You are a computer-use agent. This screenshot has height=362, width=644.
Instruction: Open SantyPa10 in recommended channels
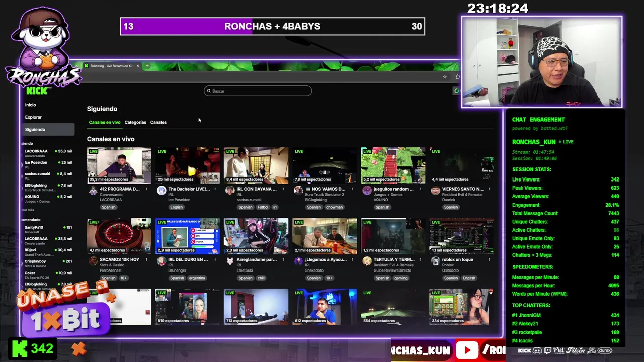[x=48, y=229]
